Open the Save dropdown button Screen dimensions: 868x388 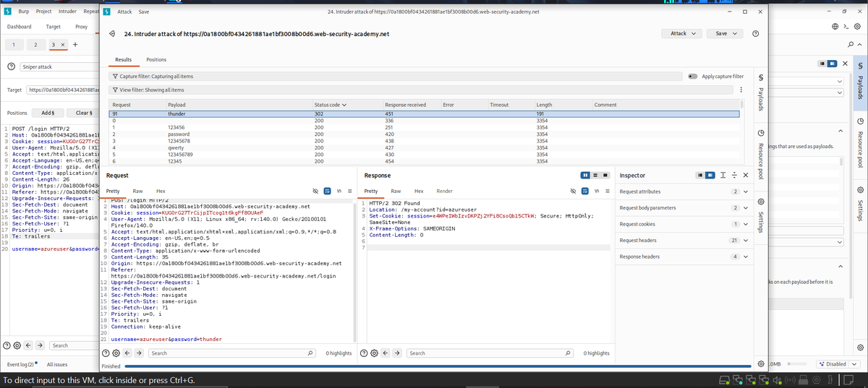tap(726, 34)
